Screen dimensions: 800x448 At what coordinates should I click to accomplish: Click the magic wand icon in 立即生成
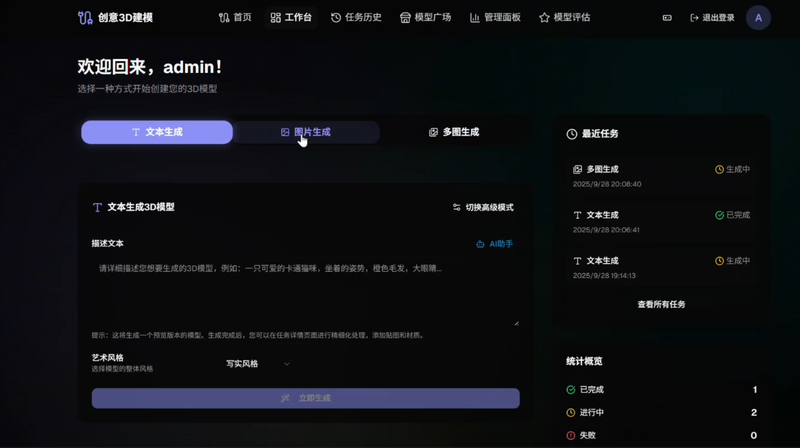pos(285,398)
